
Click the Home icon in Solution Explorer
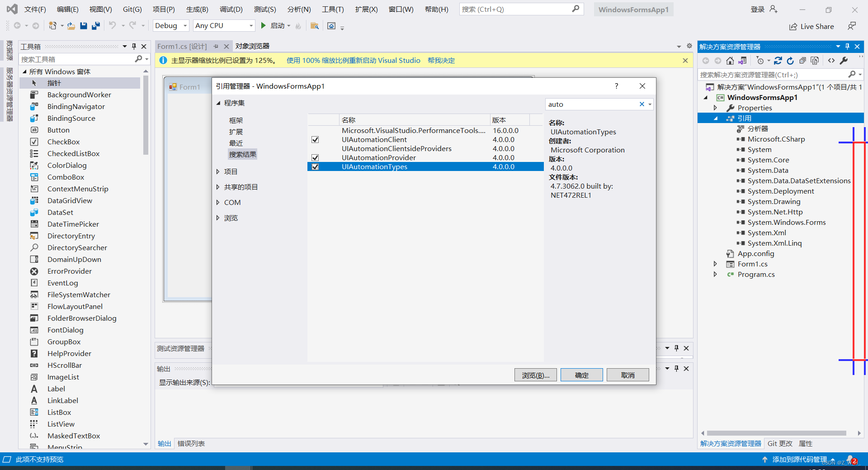tap(730, 61)
